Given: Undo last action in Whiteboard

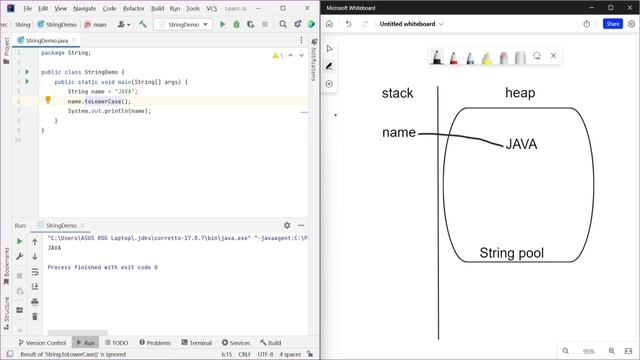Looking at the screenshot, I should click(348, 24).
